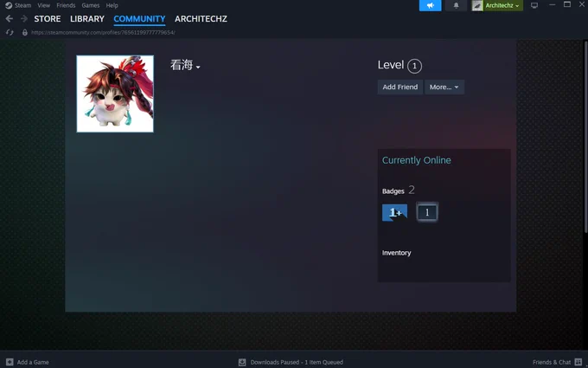Close the Steam window

(582, 5)
